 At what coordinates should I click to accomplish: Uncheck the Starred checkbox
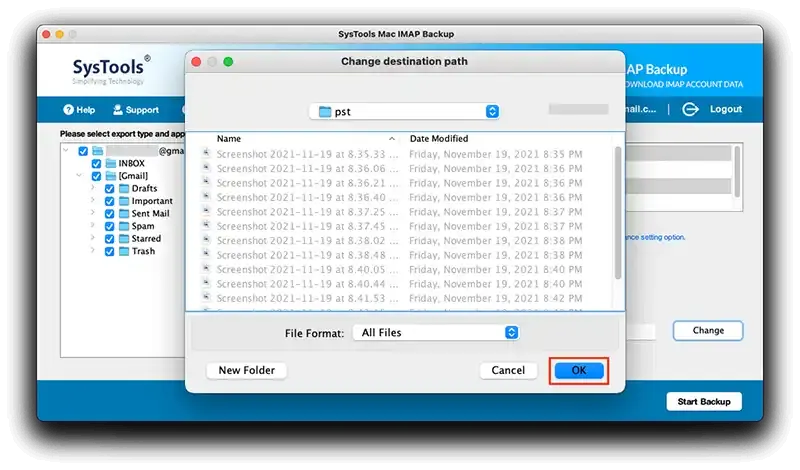(x=109, y=239)
